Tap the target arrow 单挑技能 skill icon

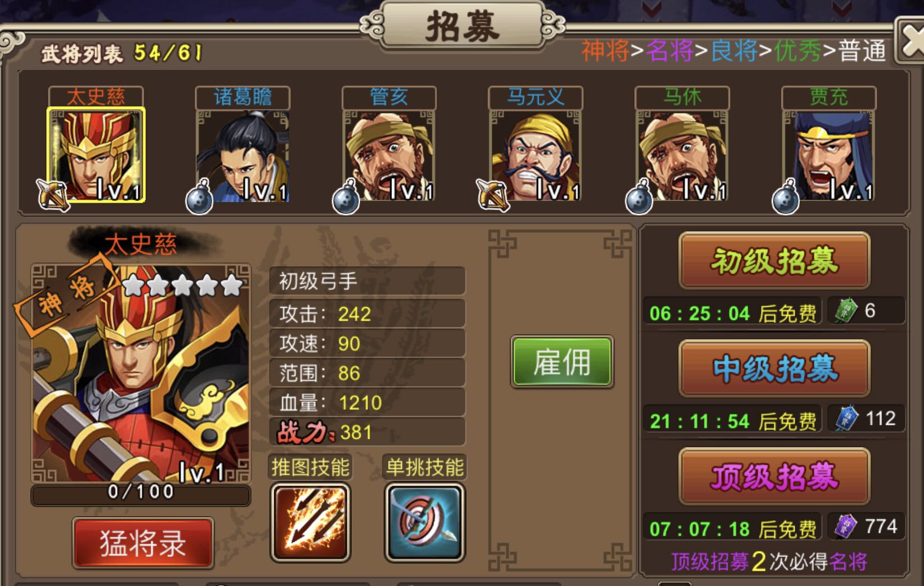tap(425, 523)
